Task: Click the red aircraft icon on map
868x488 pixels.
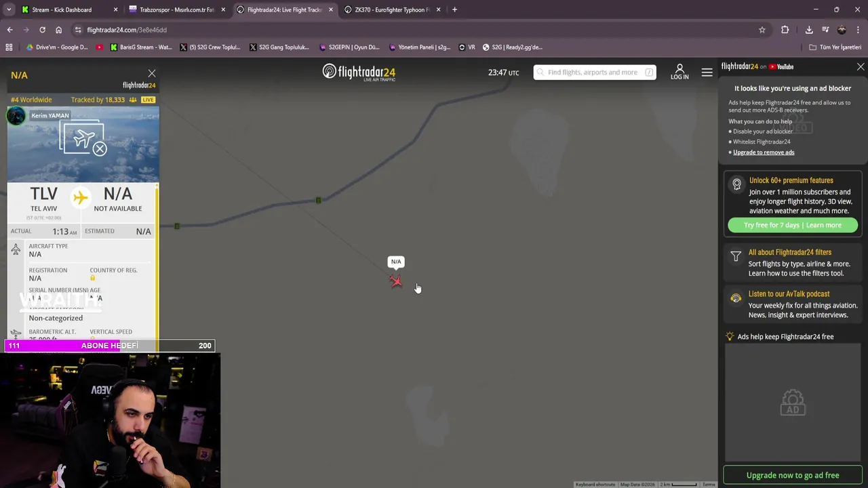Action: (396, 281)
